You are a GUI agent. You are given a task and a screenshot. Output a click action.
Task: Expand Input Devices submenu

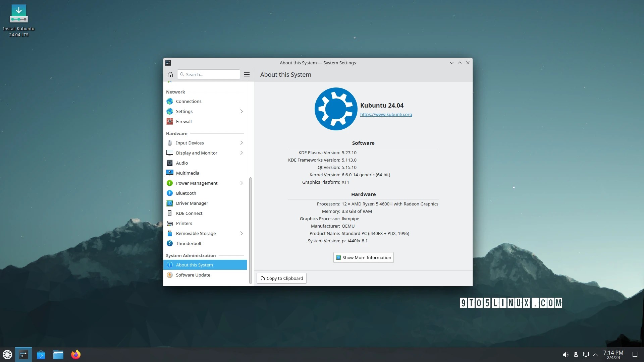point(241,142)
